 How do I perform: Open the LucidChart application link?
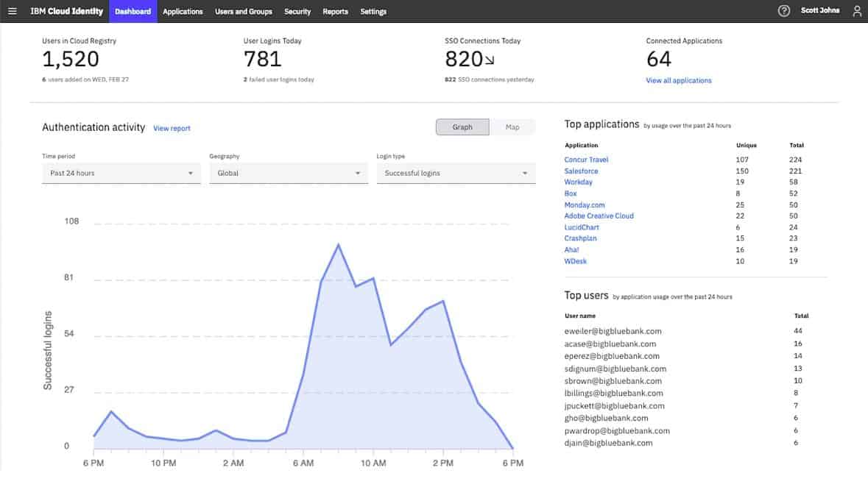click(x=582, y=227)
